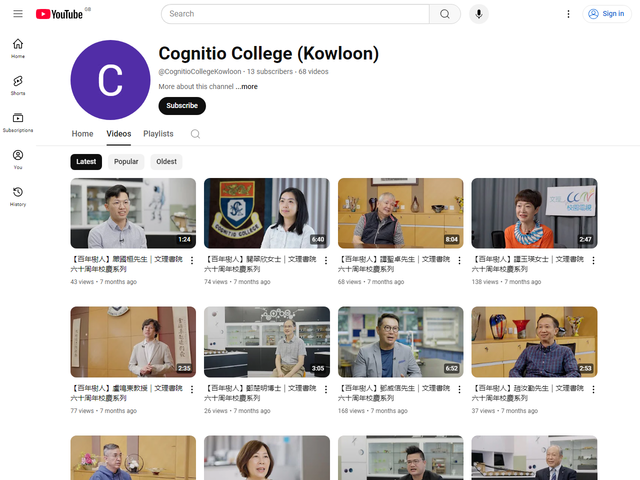Search within channel using magnifier icon
Screen dimensions: 640x480
pyautogui.click(x=196, y=134)
